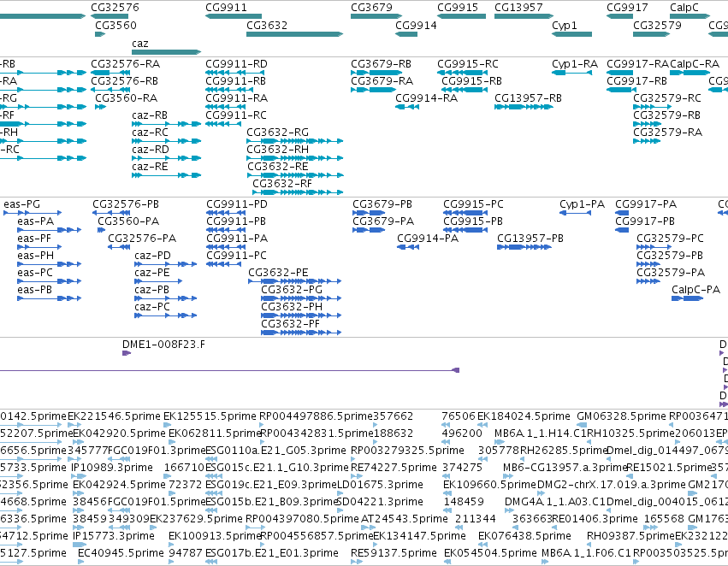The height and width of the screenshot is (566, 728).
Task: Select transcript CG32576-RB
Action: [x=110, y=90]
